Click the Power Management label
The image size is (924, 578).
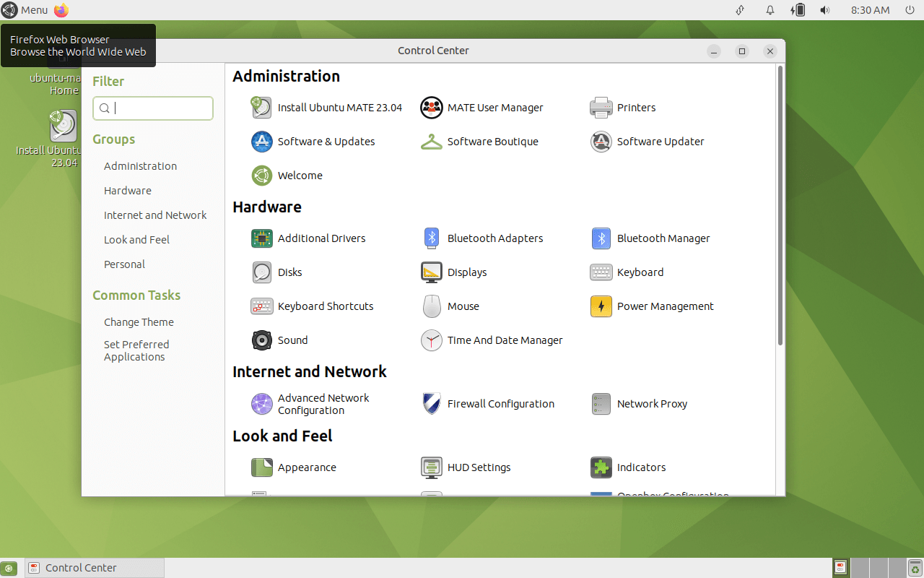[666, 306]
